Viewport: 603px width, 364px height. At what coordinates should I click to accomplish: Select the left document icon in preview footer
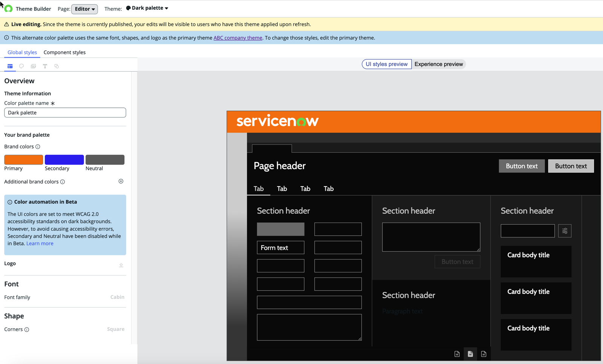coord(457,354)
